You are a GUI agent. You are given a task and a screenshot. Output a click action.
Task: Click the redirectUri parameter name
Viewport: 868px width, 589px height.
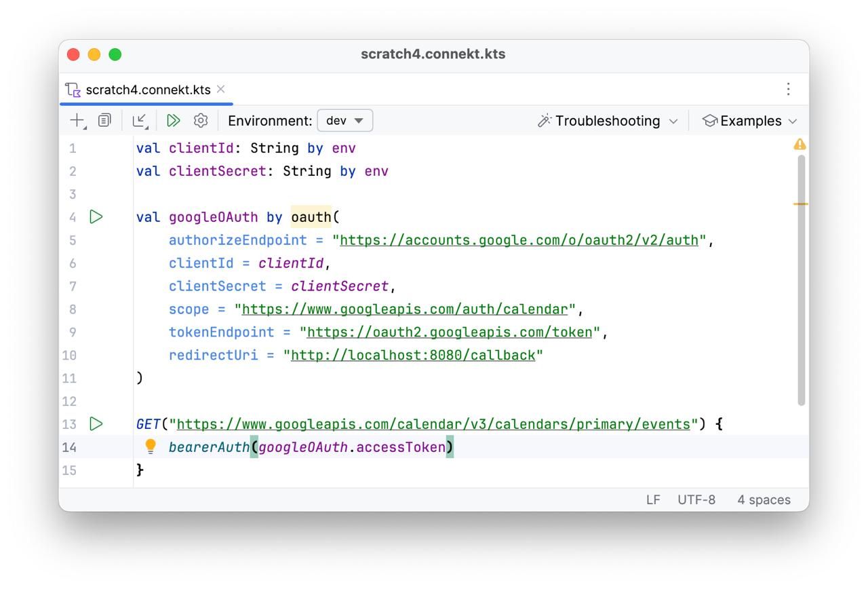tap(214, 356)
